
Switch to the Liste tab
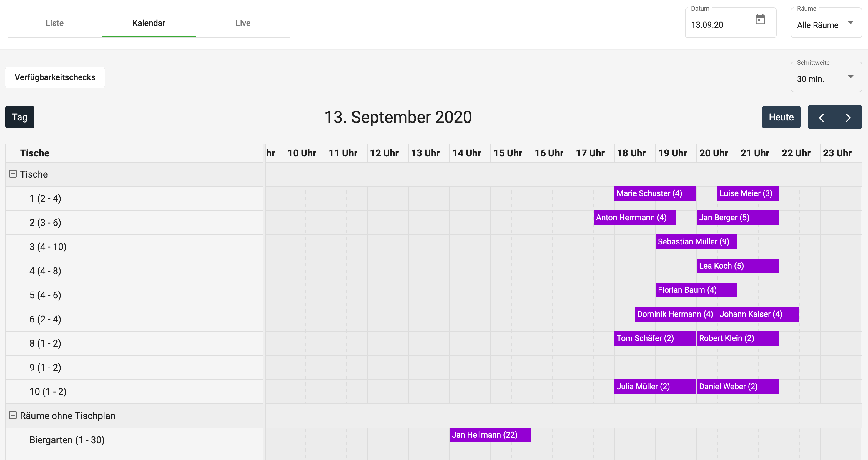click(55, 23)
